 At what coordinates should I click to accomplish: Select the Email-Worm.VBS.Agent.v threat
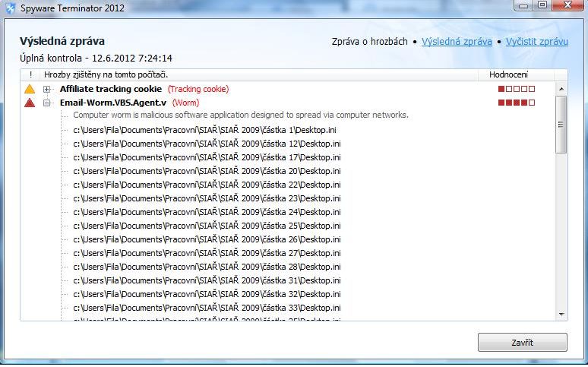(x=113, y=103)
